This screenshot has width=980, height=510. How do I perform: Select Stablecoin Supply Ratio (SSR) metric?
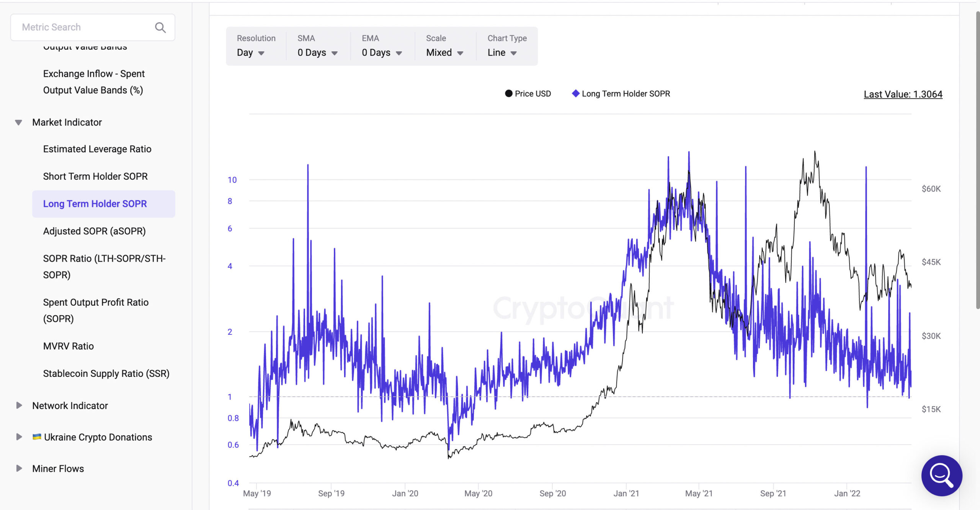(106, 373)
